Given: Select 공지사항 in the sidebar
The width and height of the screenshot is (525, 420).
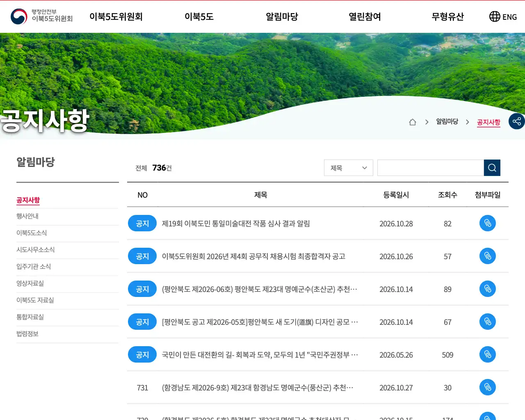Looking at the screenshot, I should pyautogui.click(x=28, y=200).
